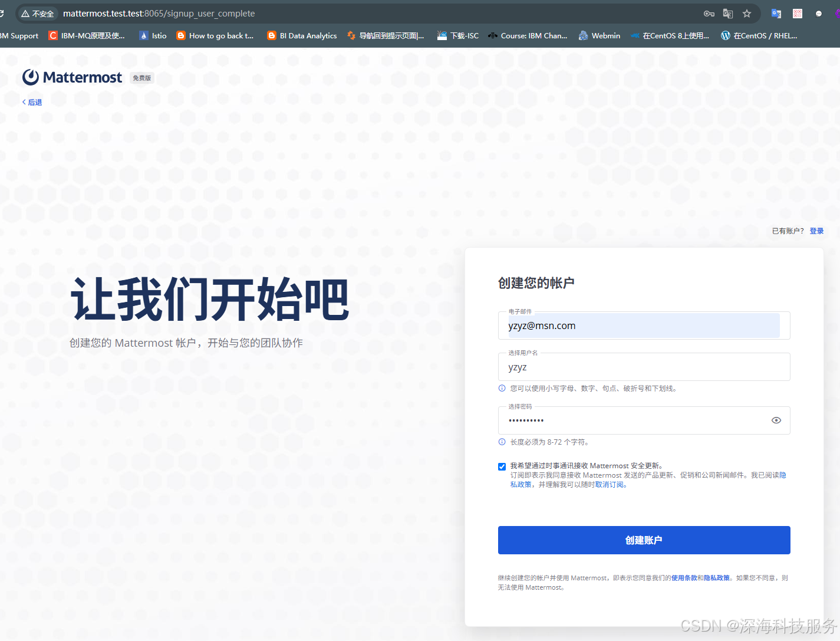Click the Mattermost logo
Image resolution: width=840 pixels, height=641 pixels.
coord(72,77)
